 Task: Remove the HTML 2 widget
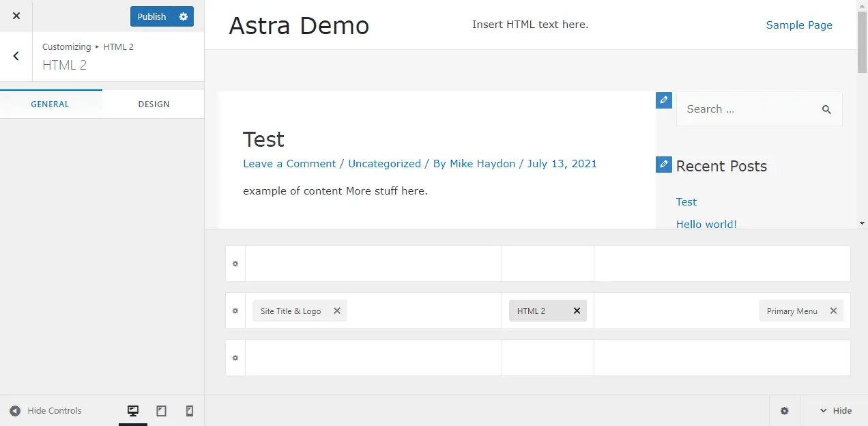(577, 311)
